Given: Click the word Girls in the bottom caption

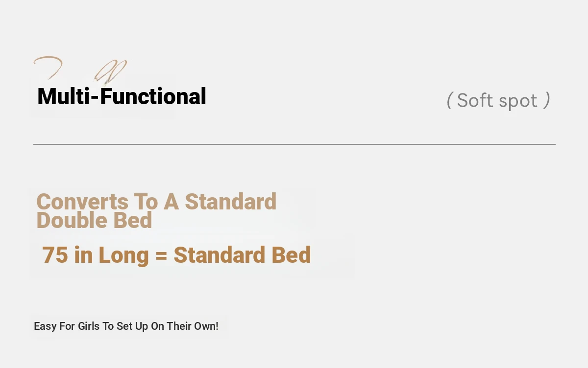Looking at the screenshot, I should click(89, 326).
